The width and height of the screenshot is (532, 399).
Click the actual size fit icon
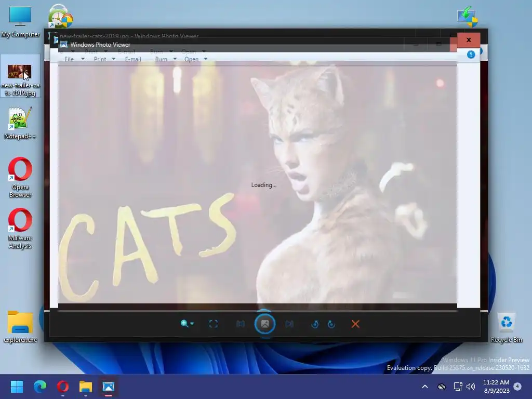[x=214, y=324]
